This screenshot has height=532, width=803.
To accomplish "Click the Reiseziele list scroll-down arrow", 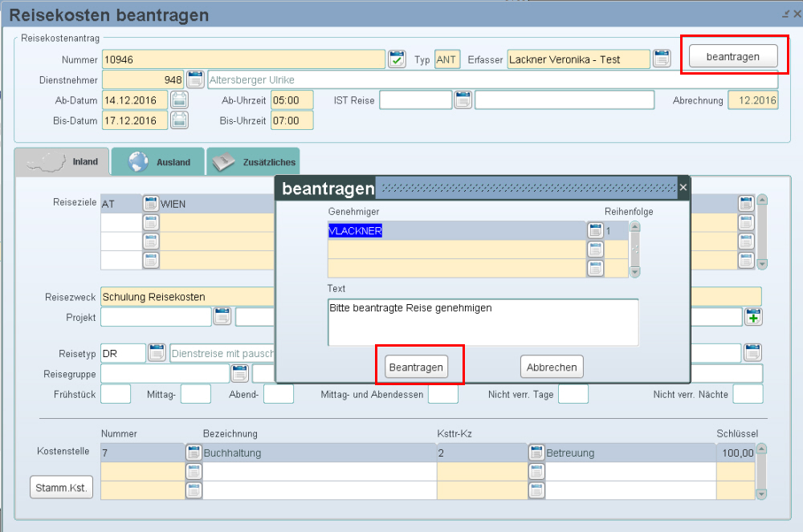I will [762, 264].
